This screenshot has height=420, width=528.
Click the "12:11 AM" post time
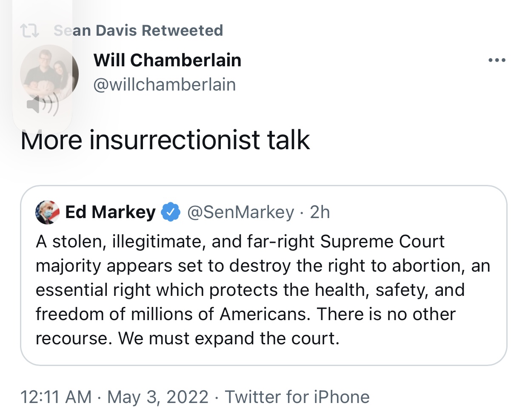[56, 397]
